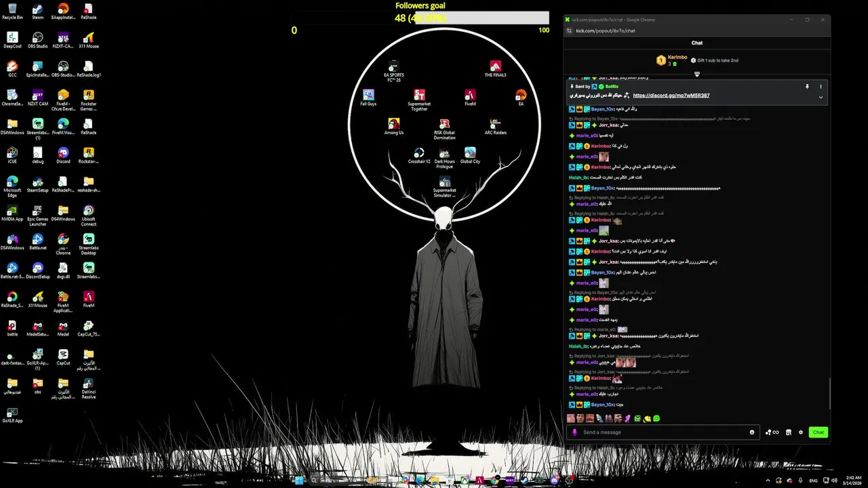The height and width of the screenshot is (488, 868).
Task: Expand the gift leaderboard handle under Kerimbo
Action: coord(696,75)
